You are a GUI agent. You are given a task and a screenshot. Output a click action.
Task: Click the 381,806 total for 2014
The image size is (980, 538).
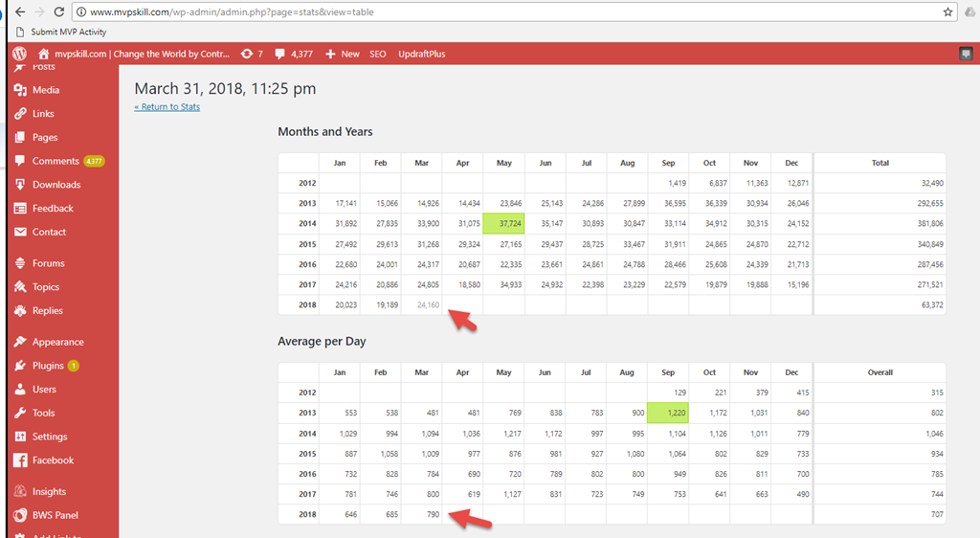click(930, 224)
